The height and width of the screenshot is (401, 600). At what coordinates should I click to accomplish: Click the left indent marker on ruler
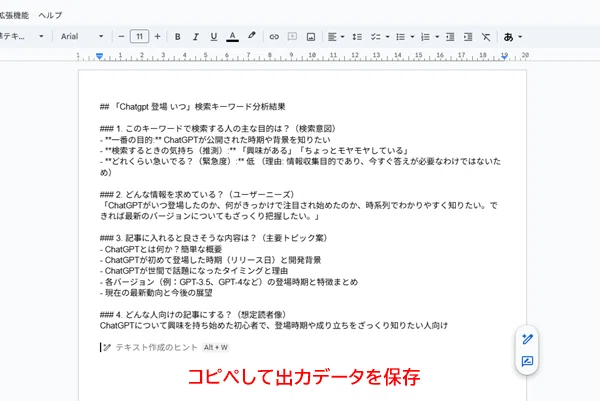pos(99,57)
